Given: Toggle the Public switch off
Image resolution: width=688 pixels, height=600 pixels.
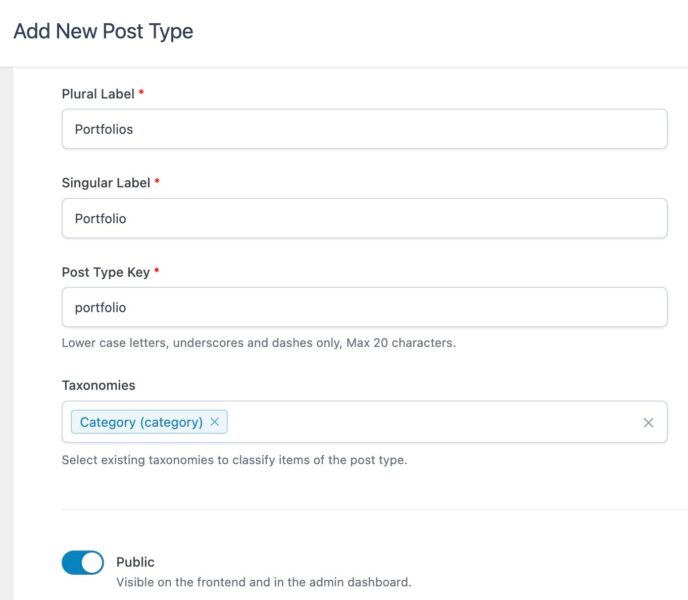Looking at the screenshot, I should point(82,562).
